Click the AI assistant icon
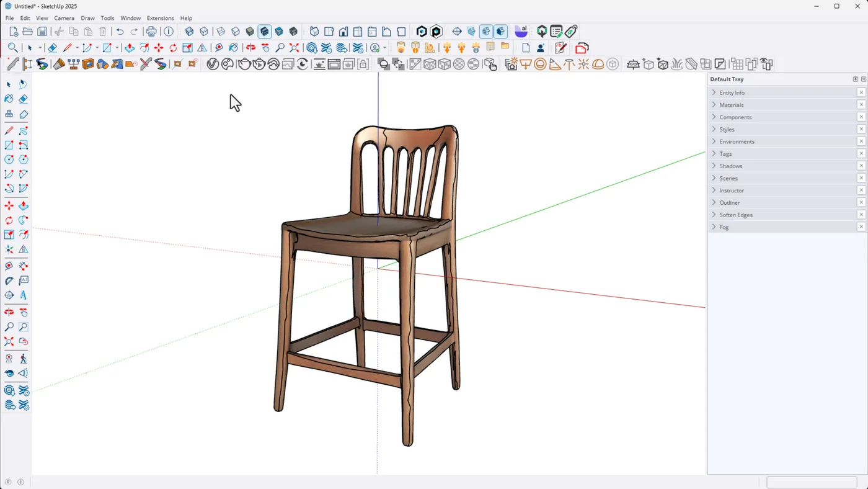The width and height of the screenshot is (868, 489). (x=521, y=32)
